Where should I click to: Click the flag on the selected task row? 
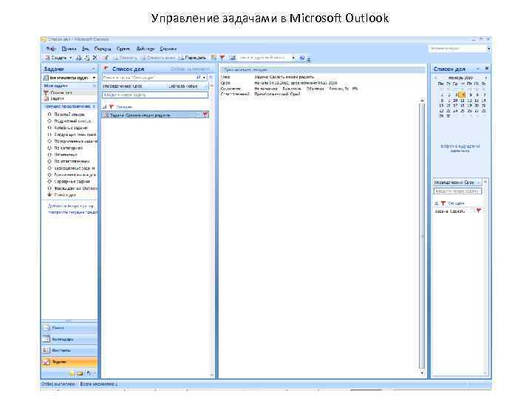pos(205,115)
